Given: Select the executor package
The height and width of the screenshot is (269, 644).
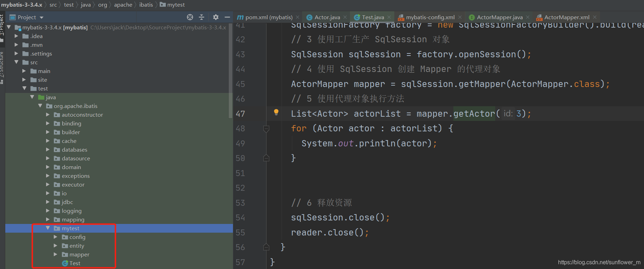Looking at the screenshot, I should tap(73, 184).
